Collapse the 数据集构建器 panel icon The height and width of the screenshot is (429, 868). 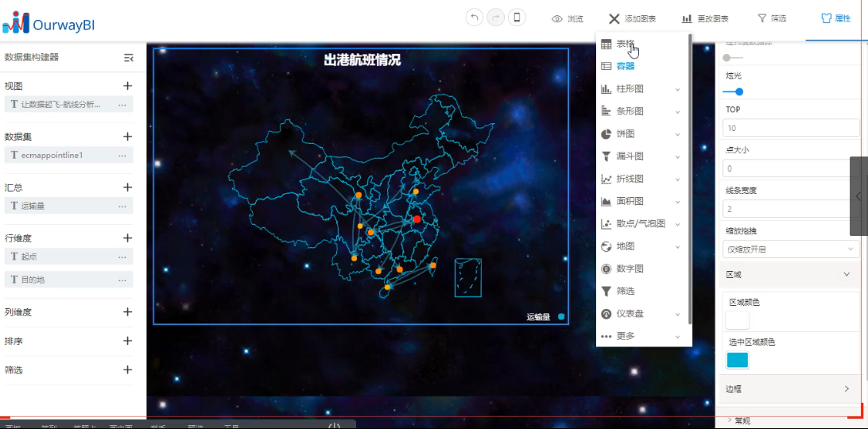129,57
